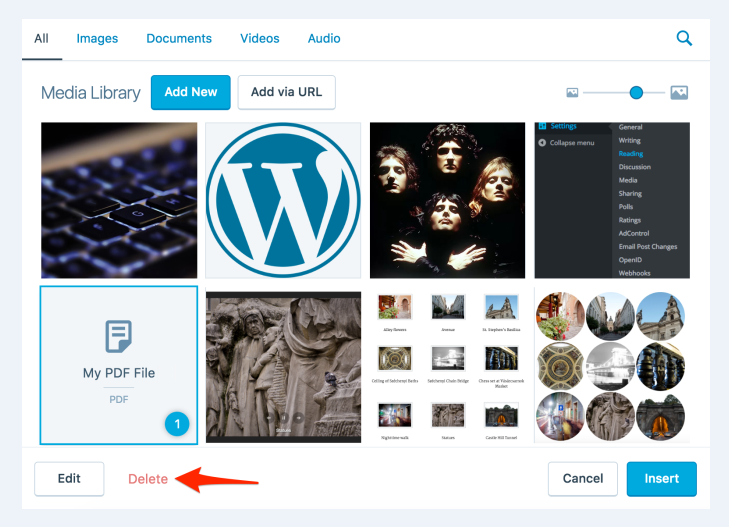This screenshot has height=527, width=729.
Task: Open the media library search icon
Action: (684, 39)
